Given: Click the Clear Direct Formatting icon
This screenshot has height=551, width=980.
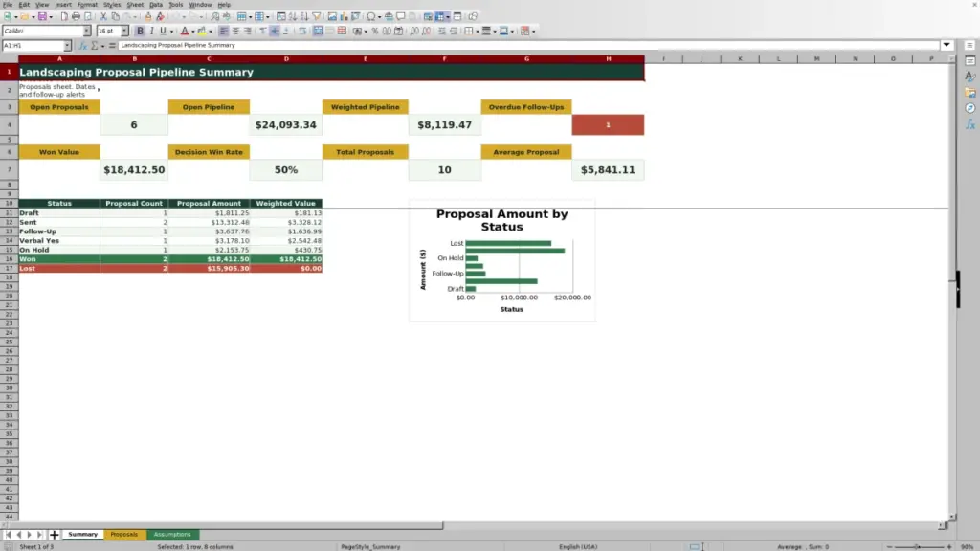Looking at the screenshot, I should pyautogui.click(x=160, y=16).
